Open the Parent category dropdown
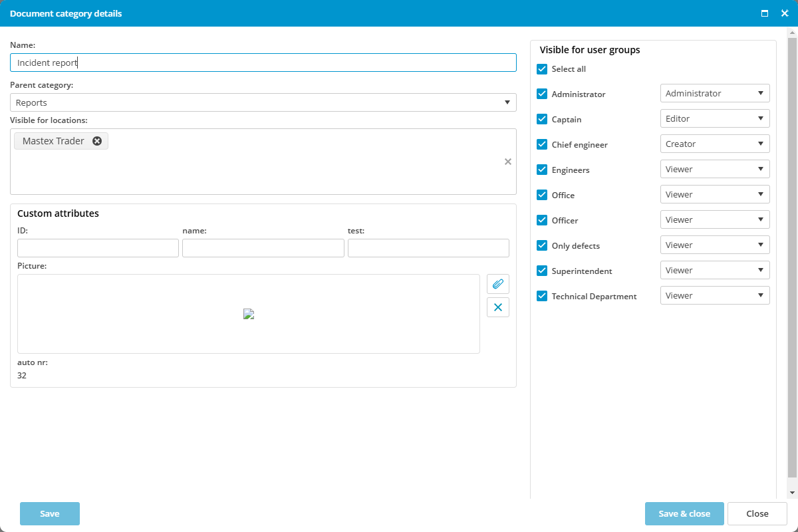 pos(263,102)
